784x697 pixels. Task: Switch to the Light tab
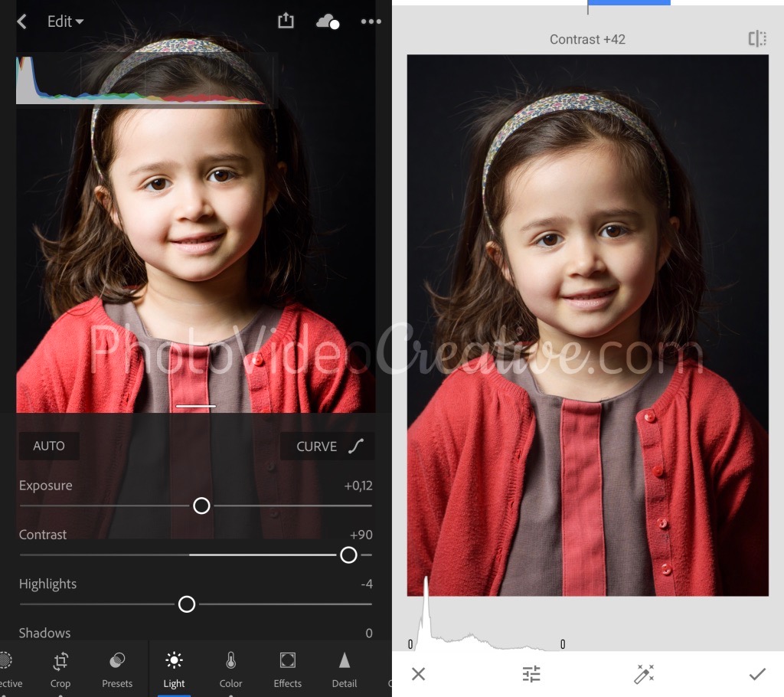174,669
